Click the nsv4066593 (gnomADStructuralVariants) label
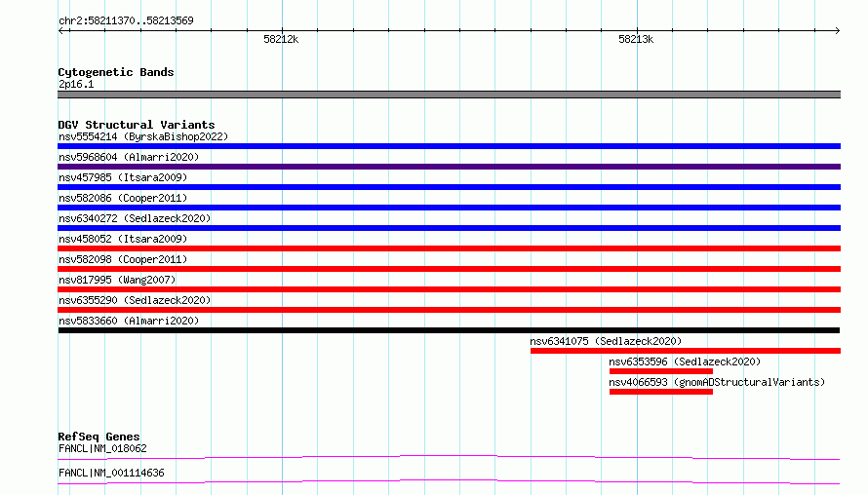Viewport: 868px width, 495px height. click(x=717, y=382)
